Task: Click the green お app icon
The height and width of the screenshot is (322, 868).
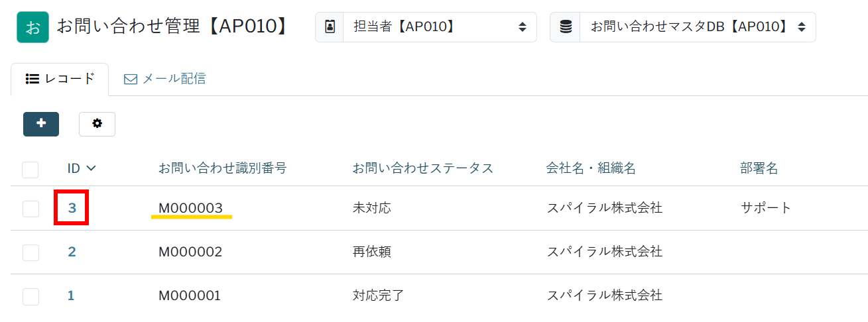Action: click(32, 27)
